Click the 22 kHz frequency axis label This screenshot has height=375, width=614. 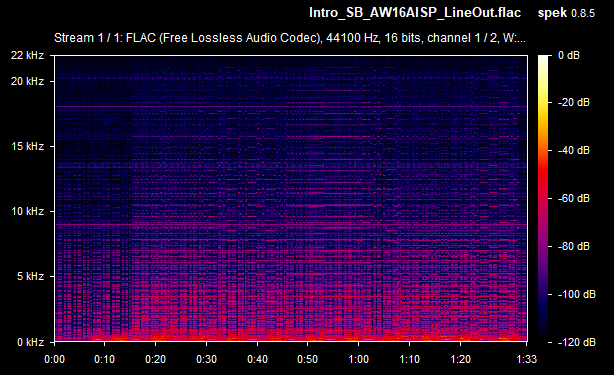coord(27,55)
